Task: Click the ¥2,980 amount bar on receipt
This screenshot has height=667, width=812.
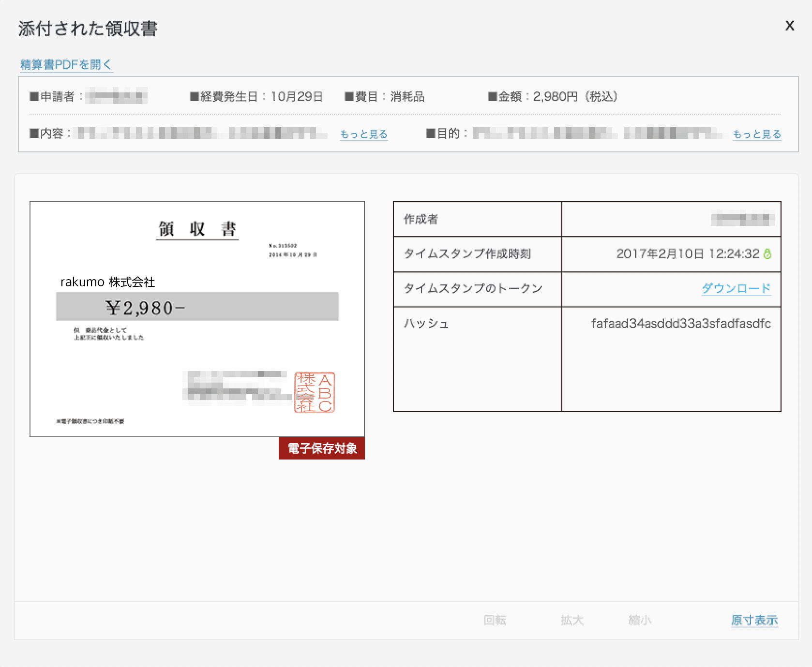Action: click(197, 307)
